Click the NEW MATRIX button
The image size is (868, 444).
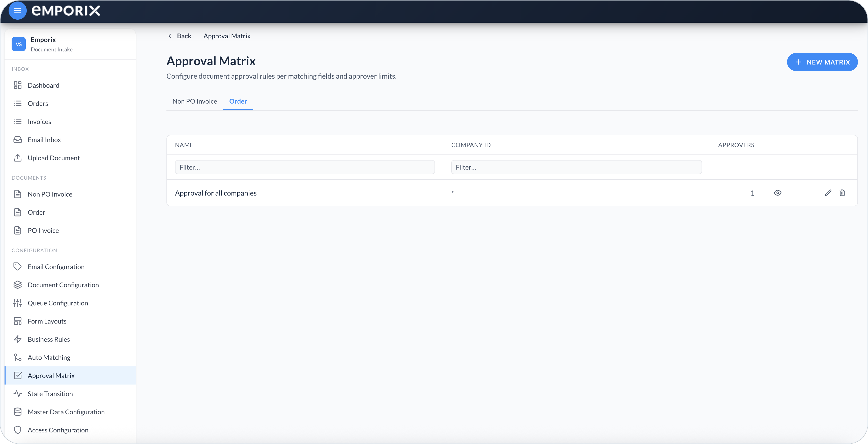822,62
